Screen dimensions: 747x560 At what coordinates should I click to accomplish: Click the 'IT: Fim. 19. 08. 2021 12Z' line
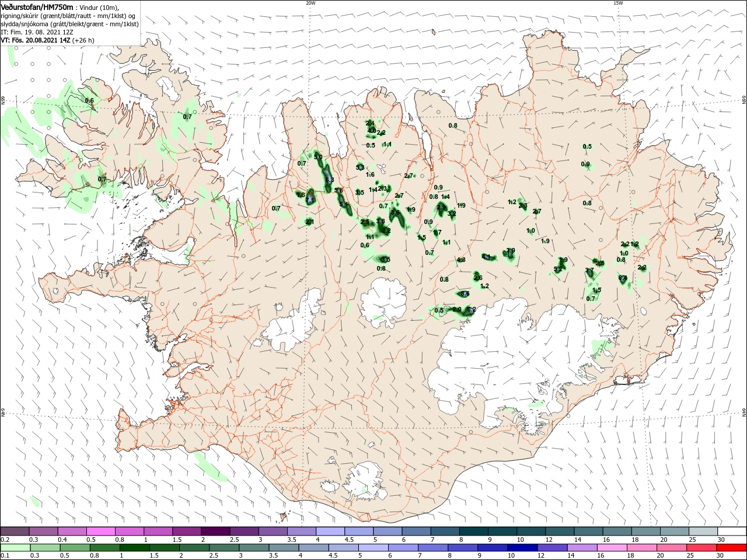[37, 32]
